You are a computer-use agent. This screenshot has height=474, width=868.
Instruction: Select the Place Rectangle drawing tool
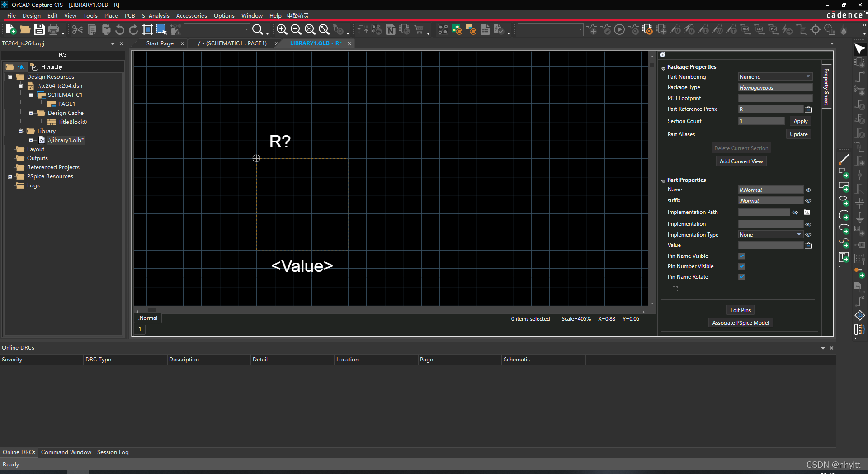click(844, 186)
